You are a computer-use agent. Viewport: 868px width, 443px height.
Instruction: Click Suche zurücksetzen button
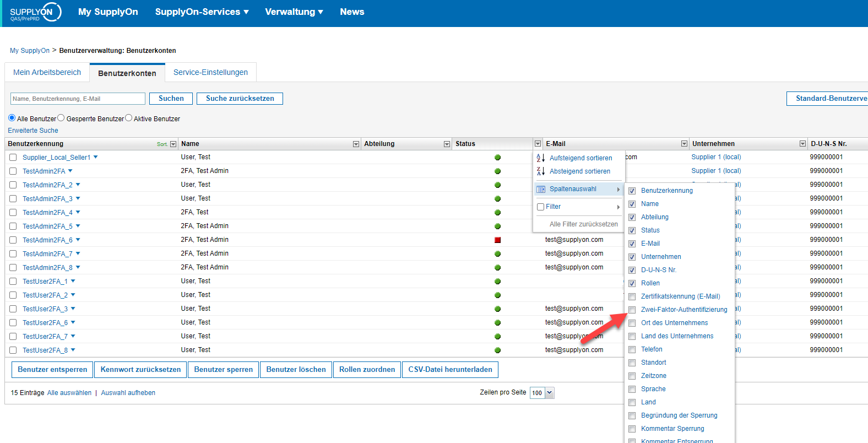click(x=240, y=99)
